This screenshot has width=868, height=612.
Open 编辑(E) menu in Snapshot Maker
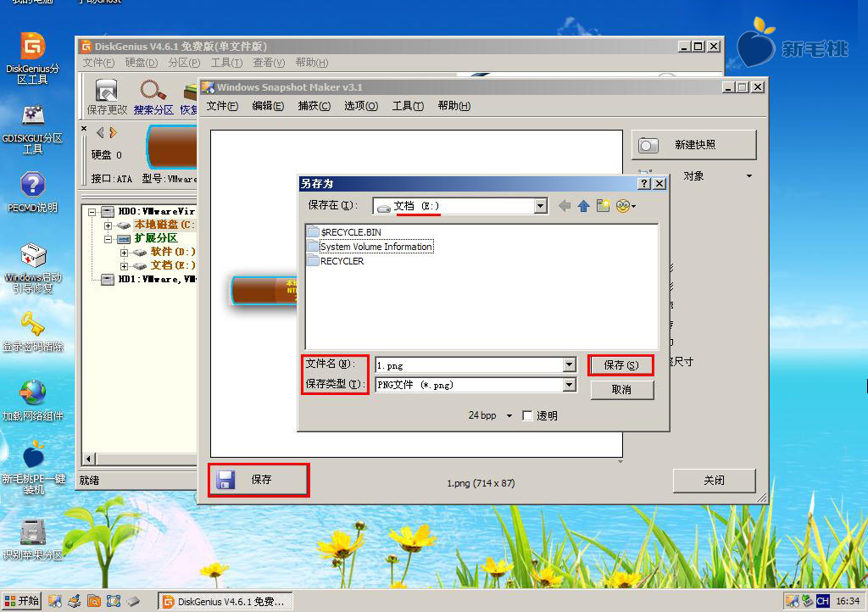pos(268,106)
